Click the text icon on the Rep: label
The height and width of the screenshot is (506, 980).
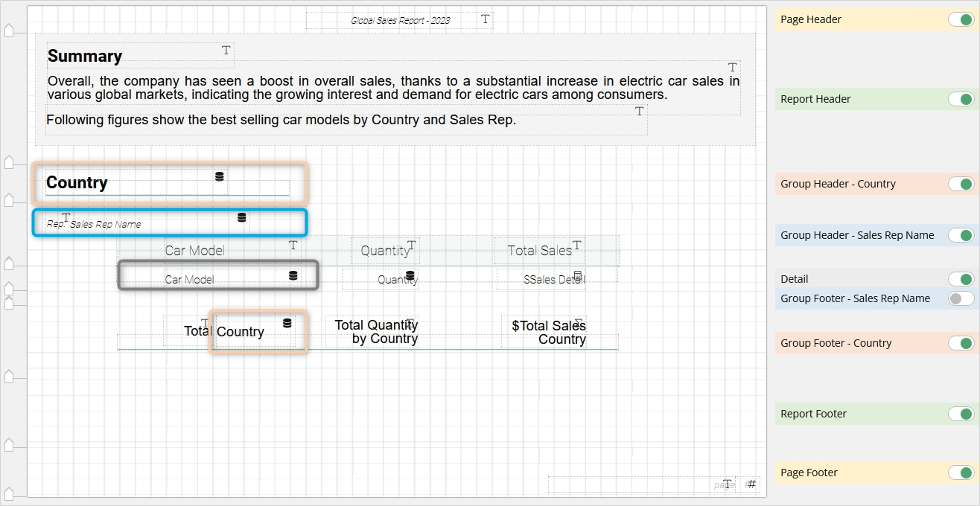click(x=66, y=217)
